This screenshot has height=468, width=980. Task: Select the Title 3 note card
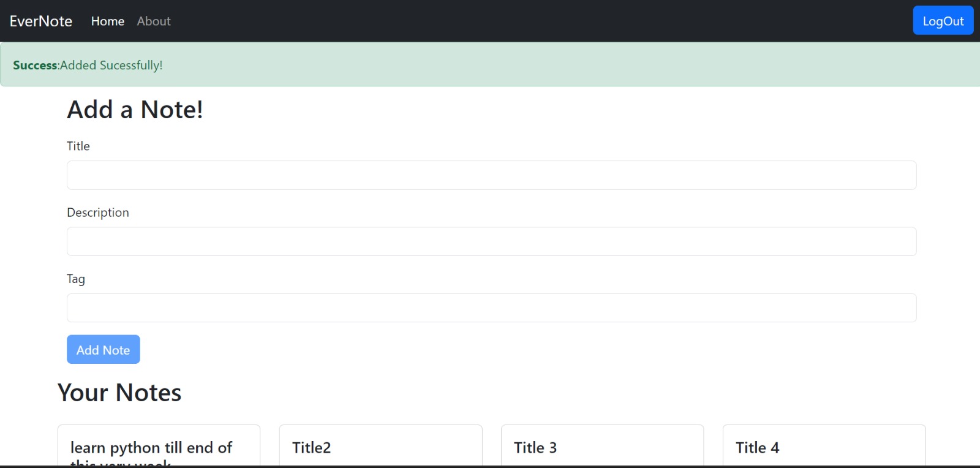[x=602, y=445]
